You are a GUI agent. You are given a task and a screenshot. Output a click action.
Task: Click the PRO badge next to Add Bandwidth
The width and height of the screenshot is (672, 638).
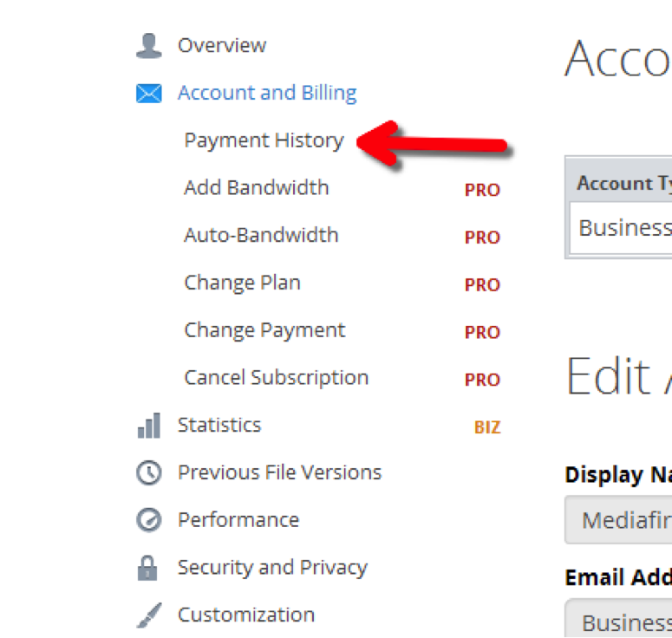[482, 190]
